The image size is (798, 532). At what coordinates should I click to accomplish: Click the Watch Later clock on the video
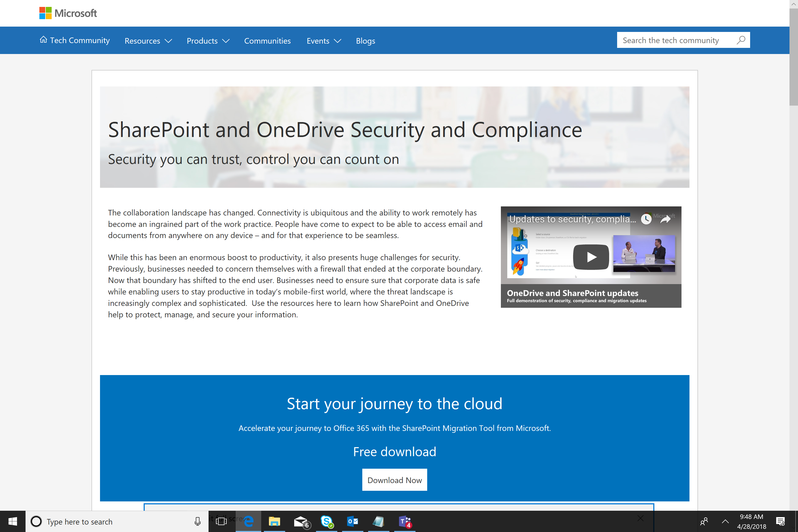pyautogui.click(x=646, y=219)
